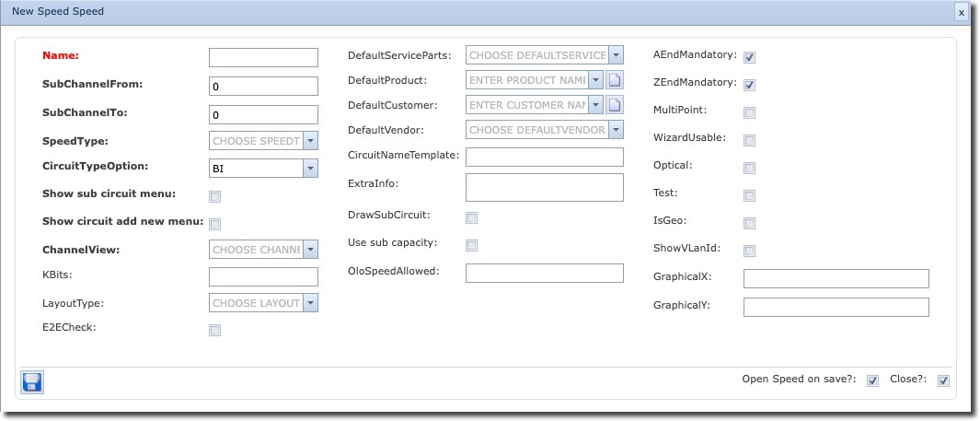Screen dimensions: 980x421
Task: Enable the MultiPoint checkbox
Action: (x=750, y=113)
